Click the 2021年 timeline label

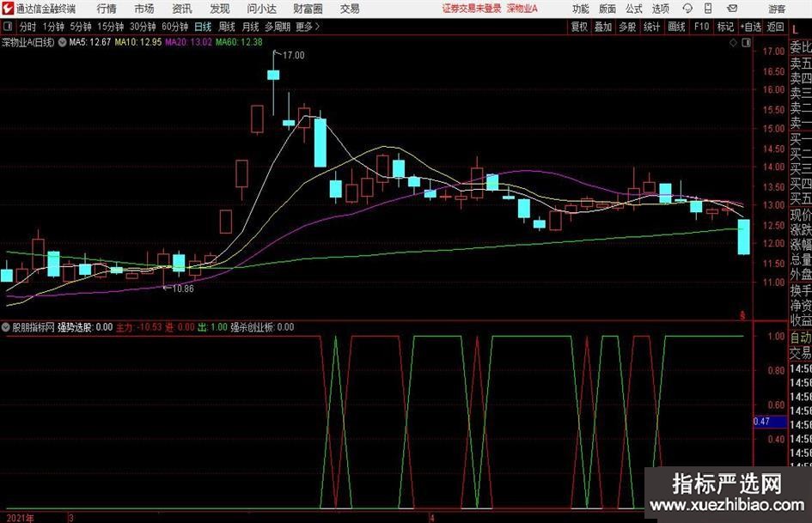[x=21, y=518]
